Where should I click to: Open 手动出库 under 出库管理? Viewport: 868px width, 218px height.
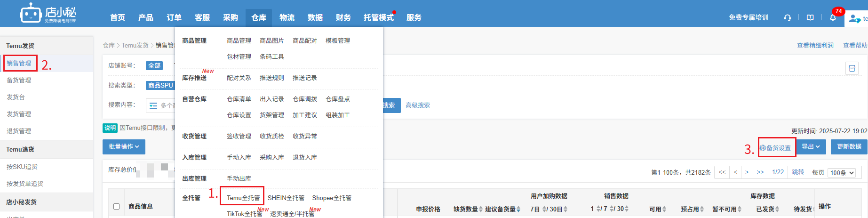[x=239, y=178]
